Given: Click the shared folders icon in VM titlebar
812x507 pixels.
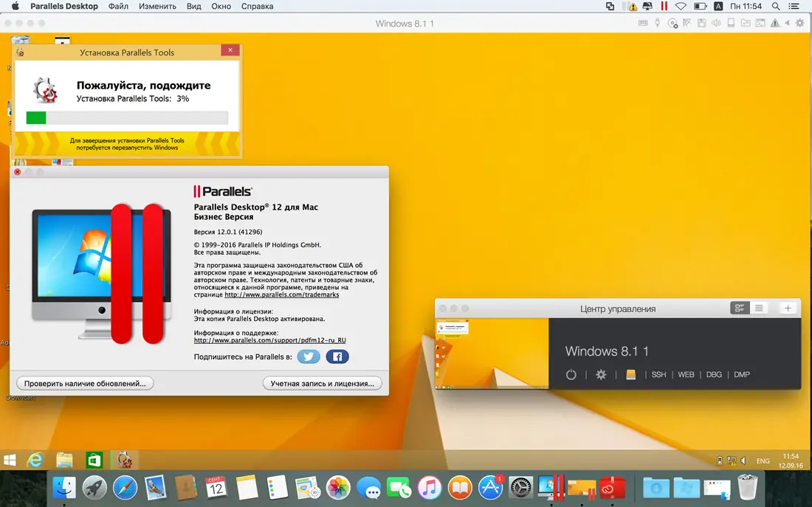Looking at the screenshot, I should [x=746, y=24].
